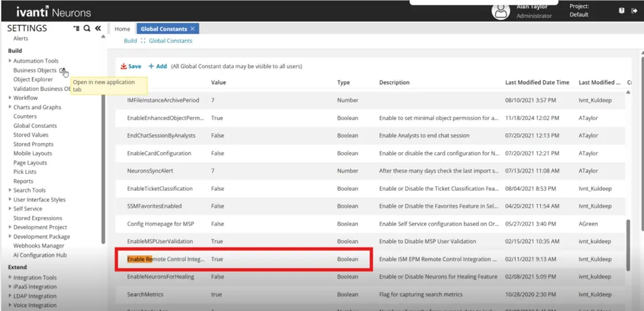Viewport: 644px width, 311px height.
Task: Open Webhooks Manager in sidebar
Action: pos(39,246)
